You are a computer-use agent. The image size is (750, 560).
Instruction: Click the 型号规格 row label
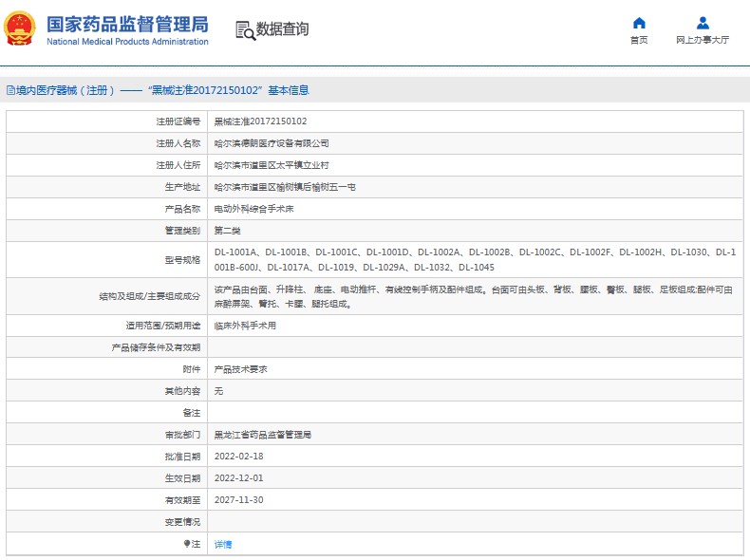[182, 260]
